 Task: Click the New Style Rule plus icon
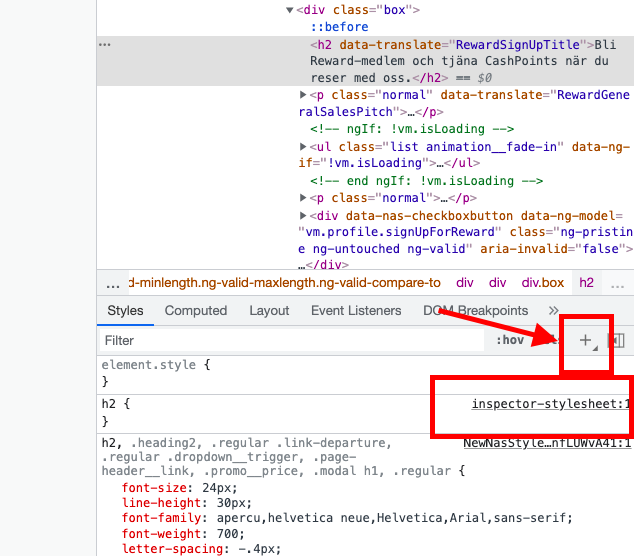tap(586, 340)
